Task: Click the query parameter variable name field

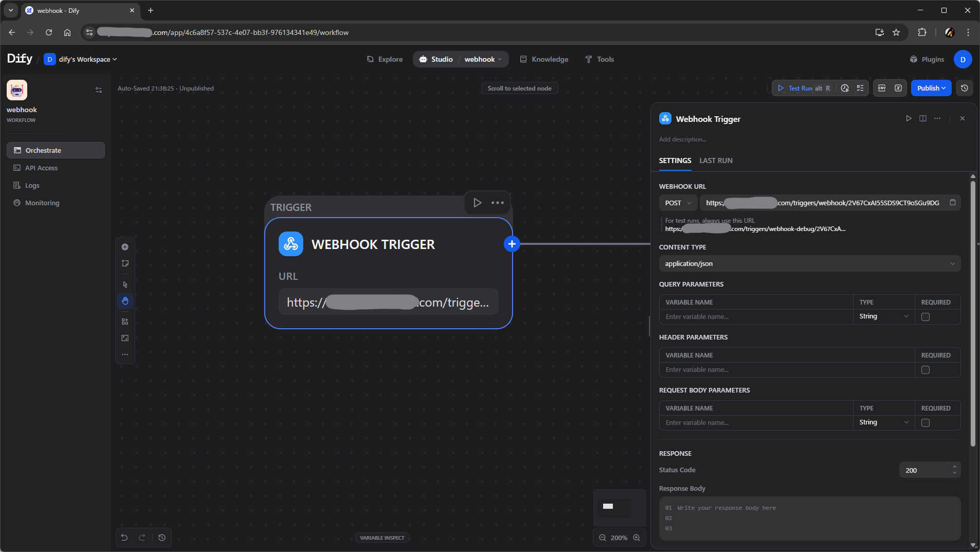Action: [756, 317]
